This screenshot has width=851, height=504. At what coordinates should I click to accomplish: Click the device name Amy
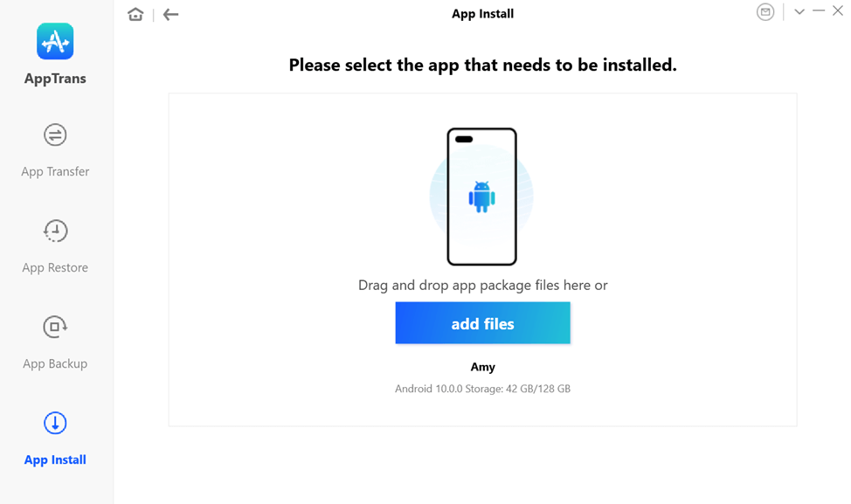(482, 367)
